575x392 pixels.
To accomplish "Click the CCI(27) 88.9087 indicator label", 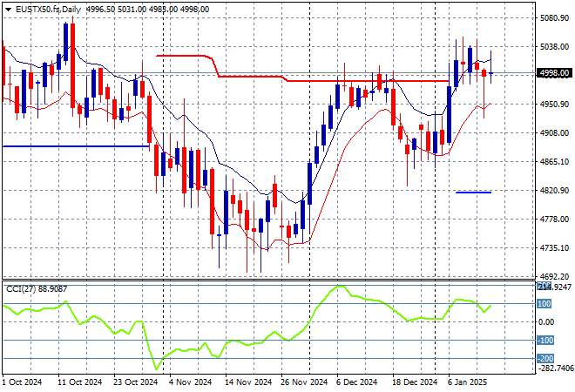I will [x=37, y=289].
